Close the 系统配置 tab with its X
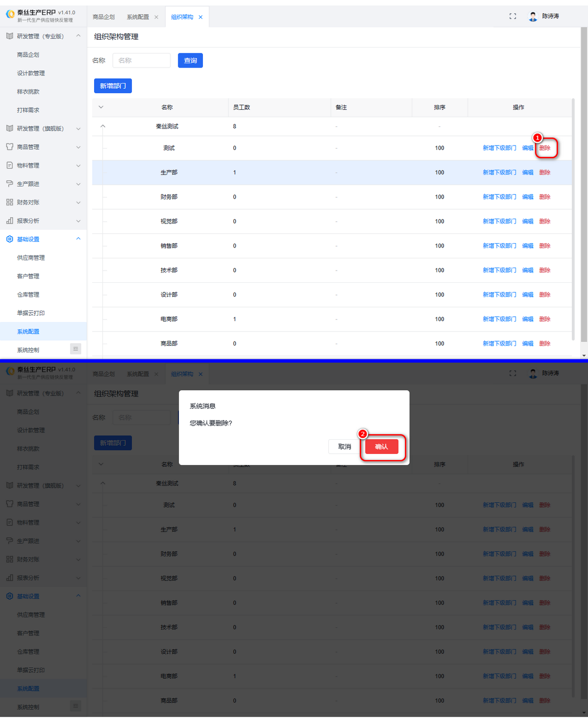The height and width of the screenshot is (722, 588). [x=156, y=17]
